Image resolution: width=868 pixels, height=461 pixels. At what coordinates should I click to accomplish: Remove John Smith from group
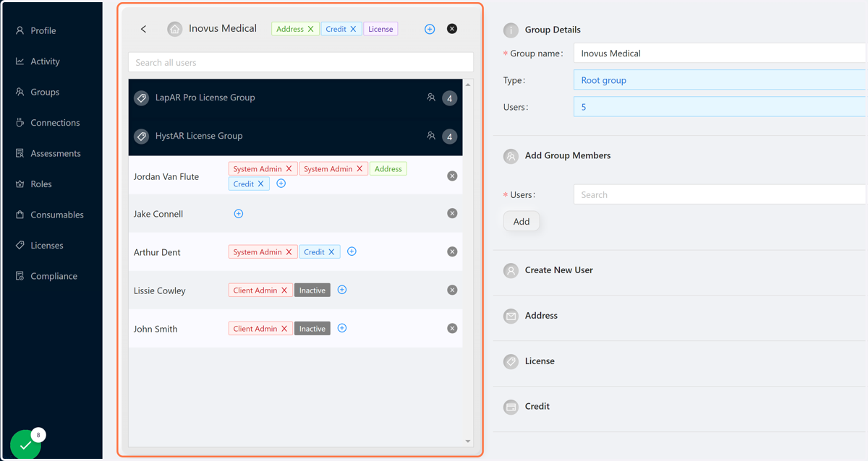click(452, 328)
